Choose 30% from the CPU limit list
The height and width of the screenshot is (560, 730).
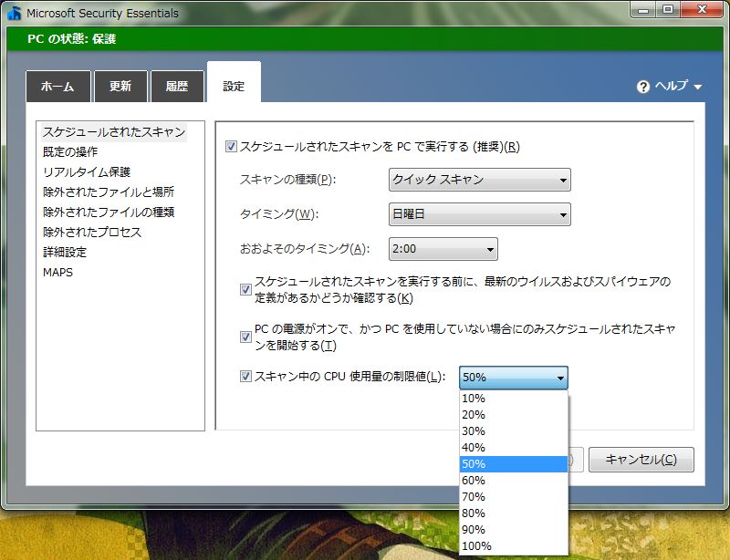514,431
